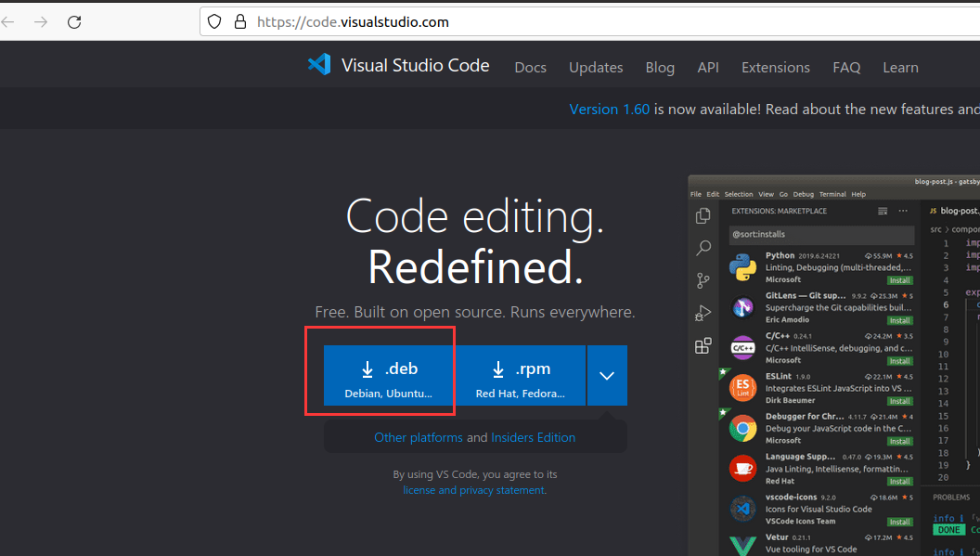Click Install for Language Support extension

[x=899, y=482]
